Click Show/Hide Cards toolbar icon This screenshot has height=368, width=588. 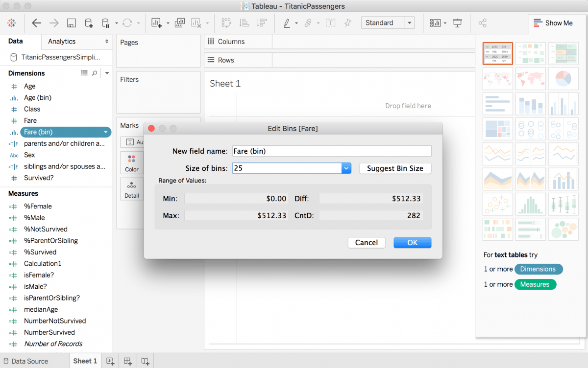435,23
